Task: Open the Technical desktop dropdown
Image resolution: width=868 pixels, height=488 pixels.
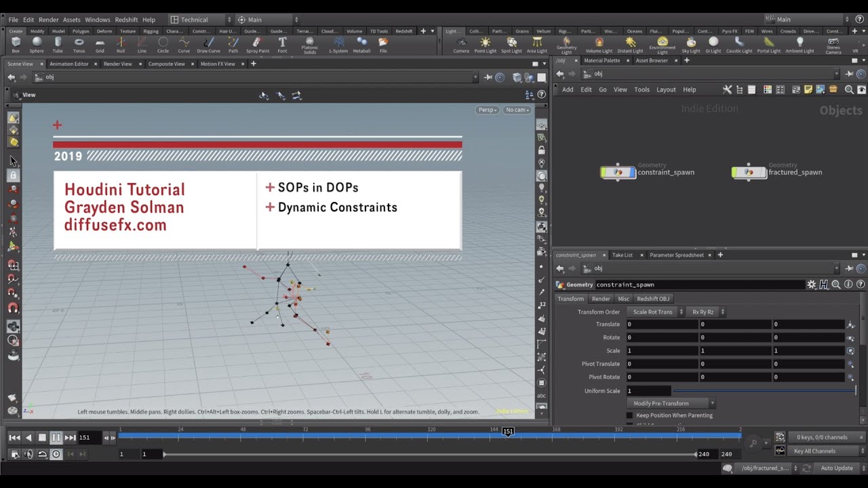Action: [200, 20]
